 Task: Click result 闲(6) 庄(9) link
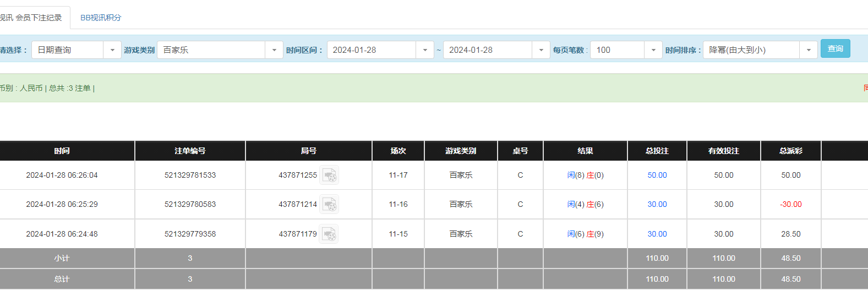tap(585, 234)
